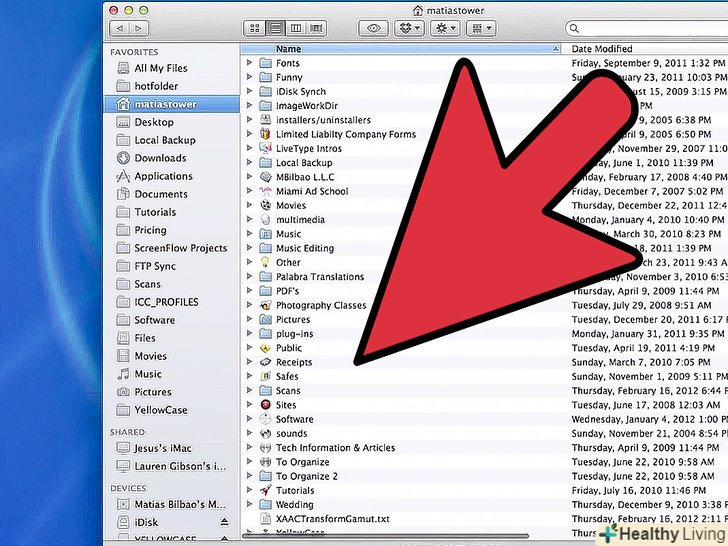728x546 pixels.
Task: Click the Finder search field
Action: [x=715, y=29]
